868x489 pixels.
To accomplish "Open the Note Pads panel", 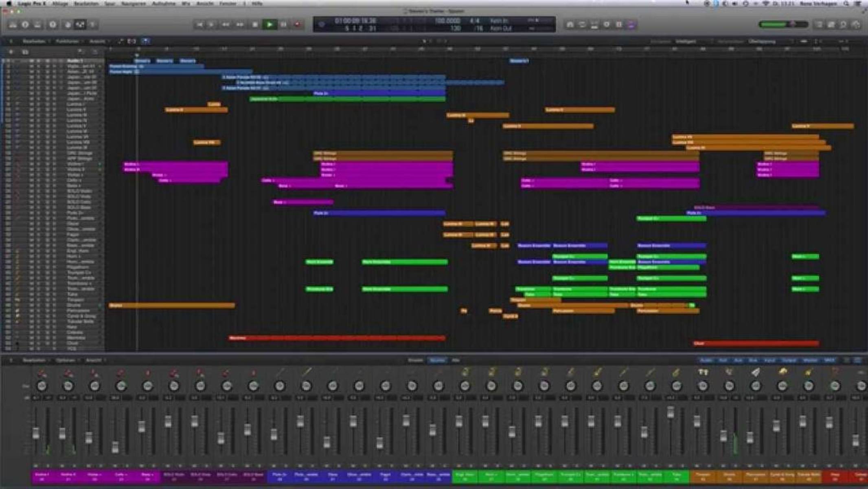I will point(831,25).
